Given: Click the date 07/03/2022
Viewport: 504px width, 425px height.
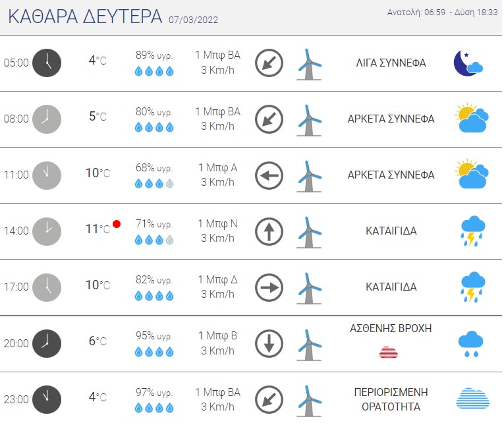Looking at the screenshot, I should (x=193, y=20).
